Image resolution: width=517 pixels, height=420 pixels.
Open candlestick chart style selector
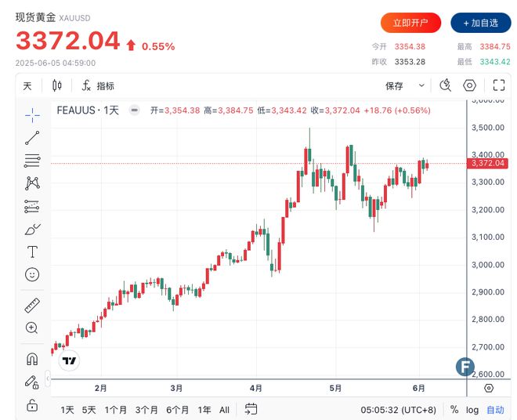click(57, 85)
